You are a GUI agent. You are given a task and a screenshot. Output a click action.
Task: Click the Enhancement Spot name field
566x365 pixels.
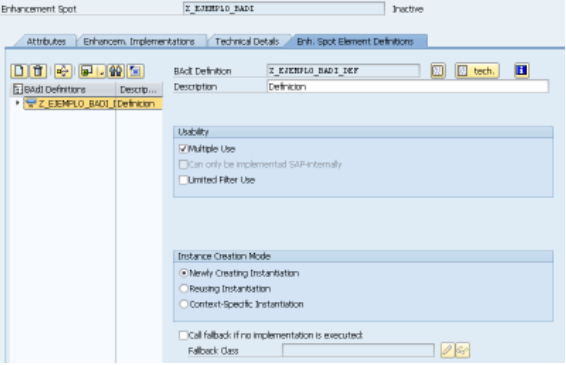point(284,9)
